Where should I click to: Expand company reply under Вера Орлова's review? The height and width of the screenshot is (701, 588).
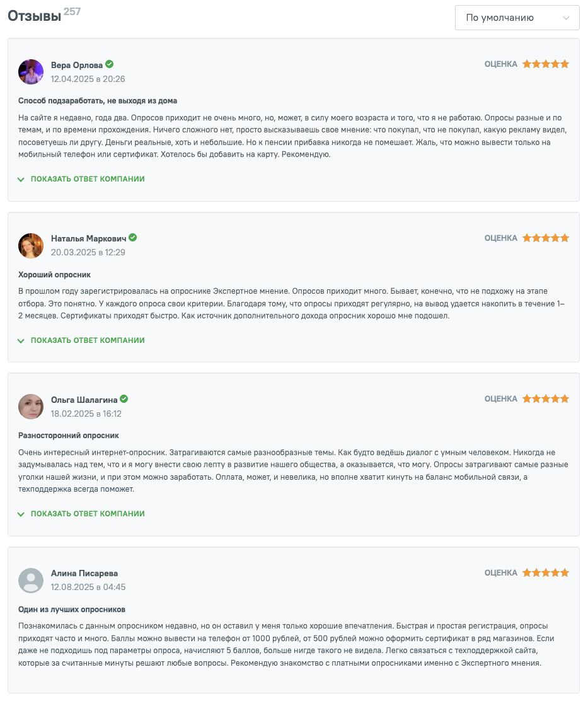(88, 179)
